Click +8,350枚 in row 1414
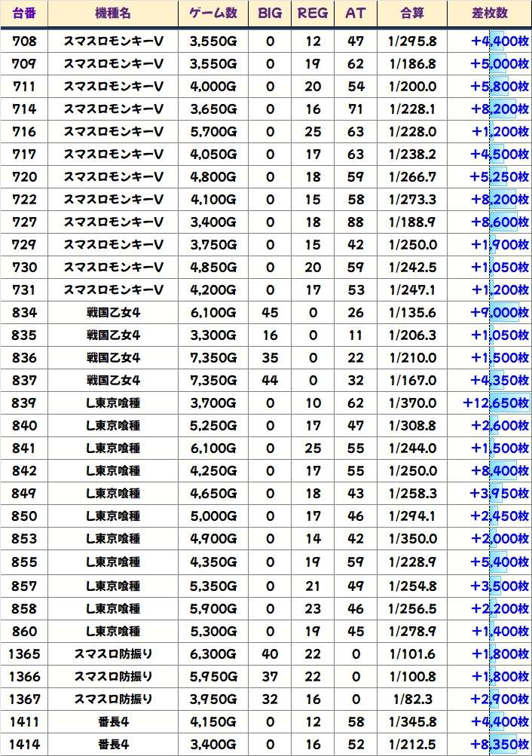 click(x=500, y=745)
